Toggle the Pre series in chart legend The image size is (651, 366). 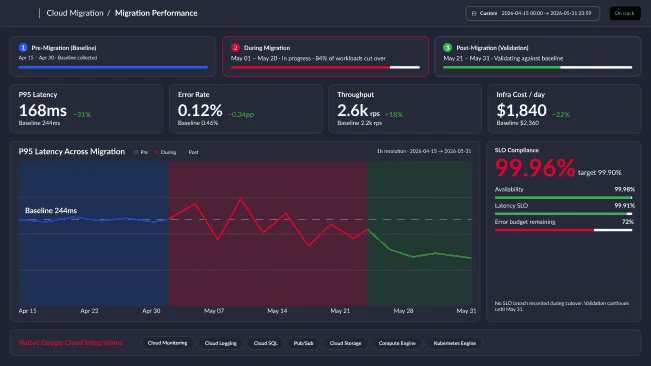click(x=141, y=152)
